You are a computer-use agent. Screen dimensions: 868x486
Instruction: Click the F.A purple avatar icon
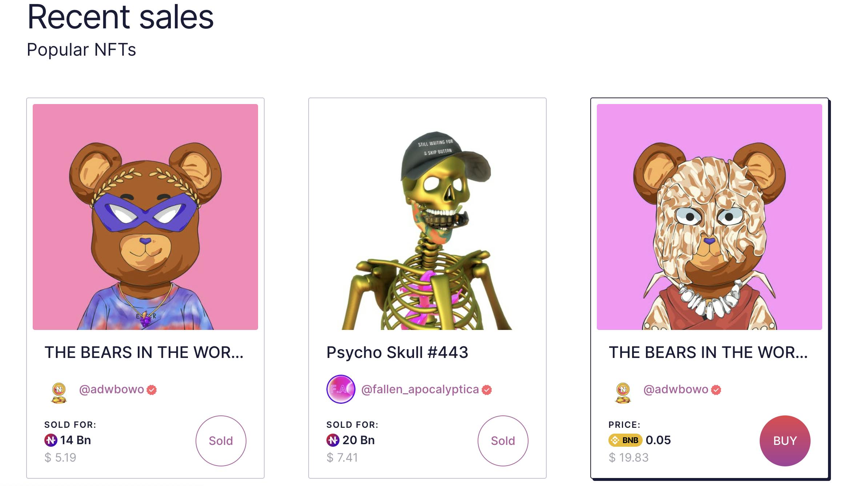click(341, 389)
